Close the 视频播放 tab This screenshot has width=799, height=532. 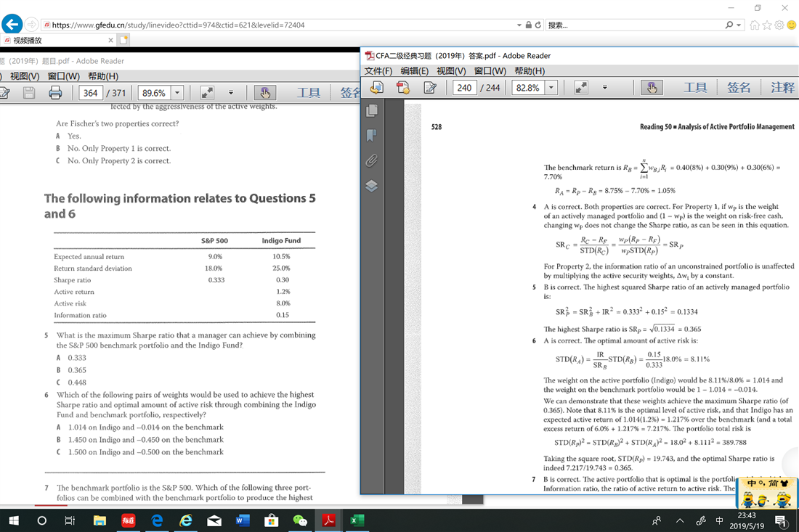(110, 40)
